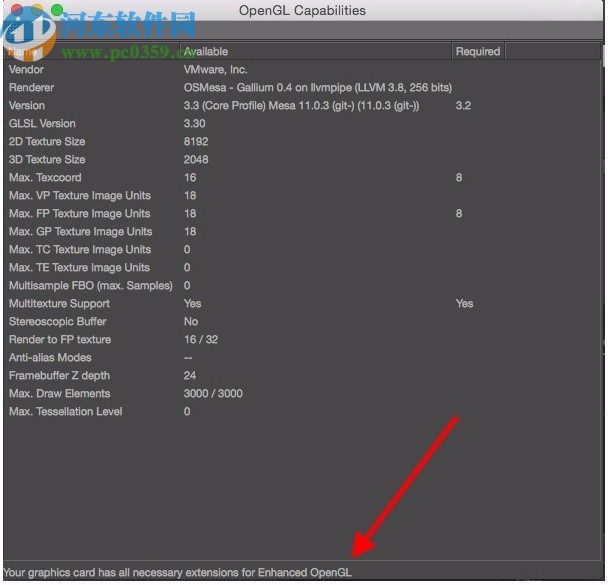Viewport: 608px width, 585px height.
Task: Click GLSL version value 3.30
Action: point(194,124)
